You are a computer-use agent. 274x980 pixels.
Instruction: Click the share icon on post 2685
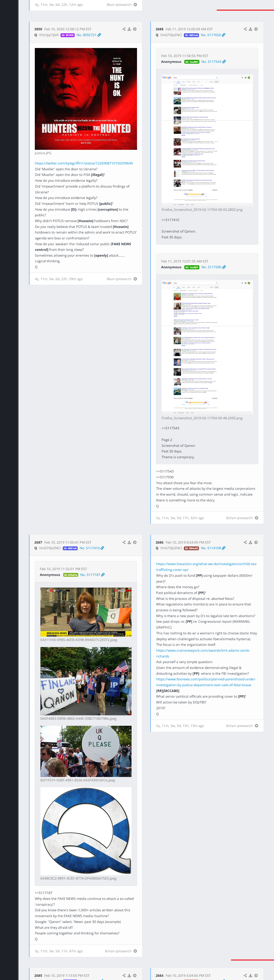click(124, 975)
